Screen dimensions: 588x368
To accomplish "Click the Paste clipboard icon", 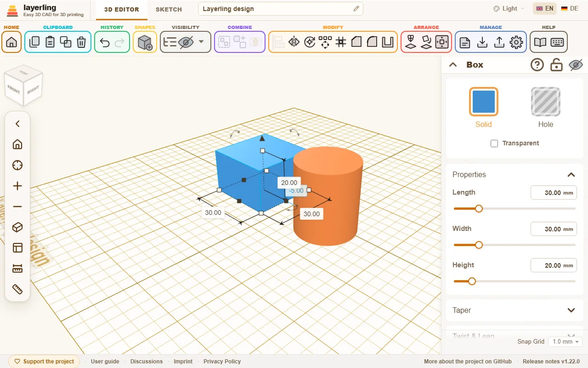I will point(50,42).
